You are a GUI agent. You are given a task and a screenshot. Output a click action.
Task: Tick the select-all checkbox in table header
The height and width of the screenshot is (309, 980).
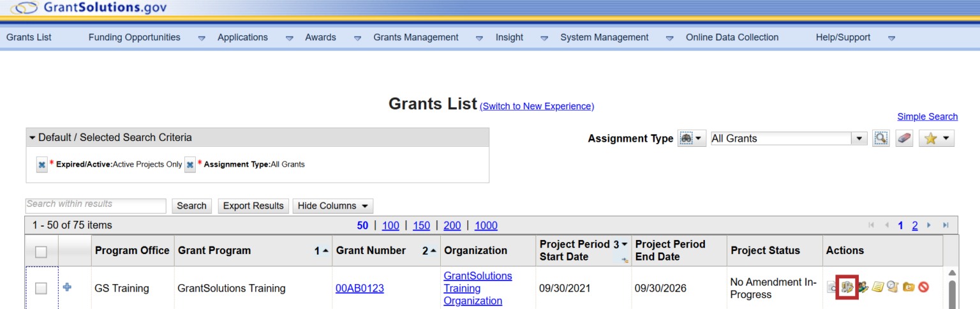coord(41,252)
